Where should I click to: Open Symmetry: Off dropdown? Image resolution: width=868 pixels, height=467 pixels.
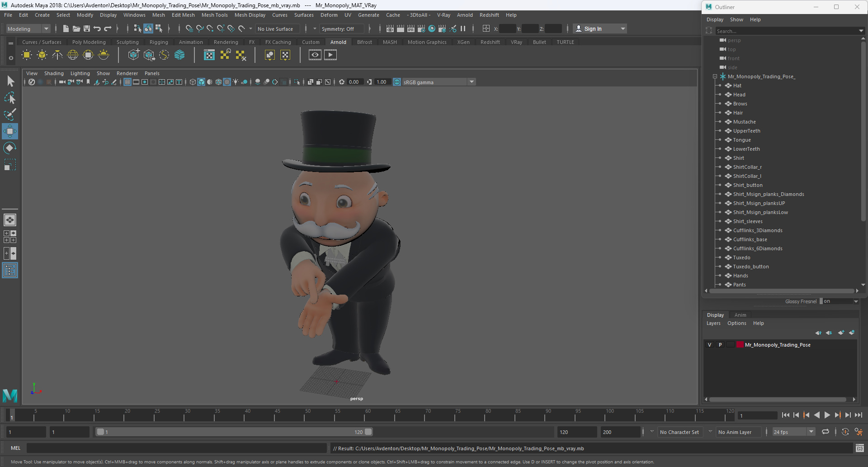[342, 29]
